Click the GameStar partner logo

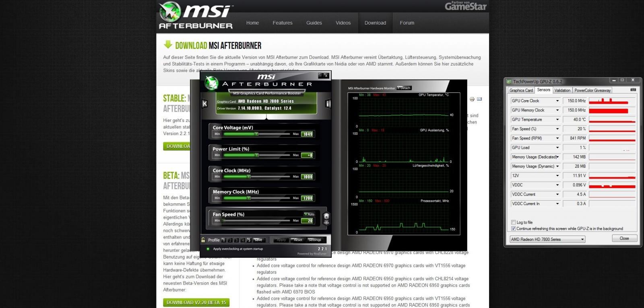pyautogui.click(x=465, y=6)
